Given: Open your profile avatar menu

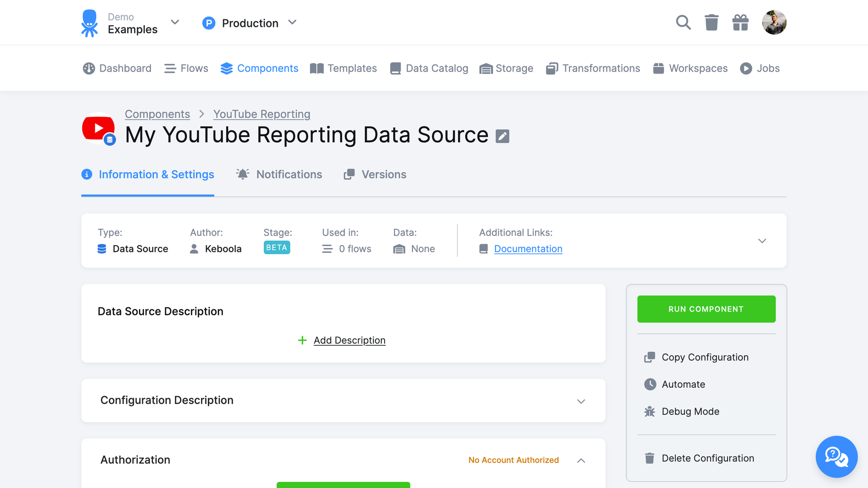Looking at the screenshot, I should click(774, 22).
